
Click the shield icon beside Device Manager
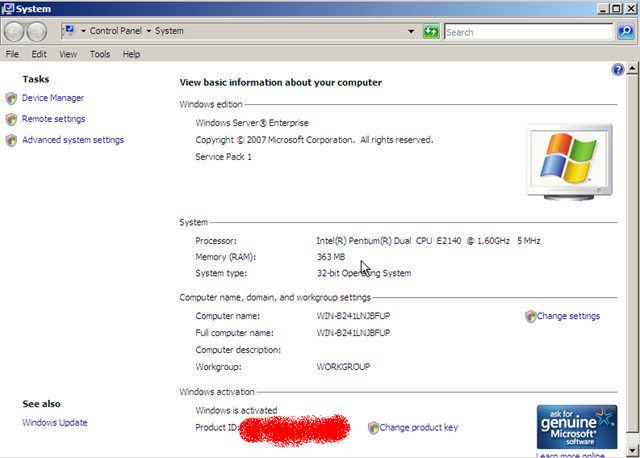click(x=11, y=98)
